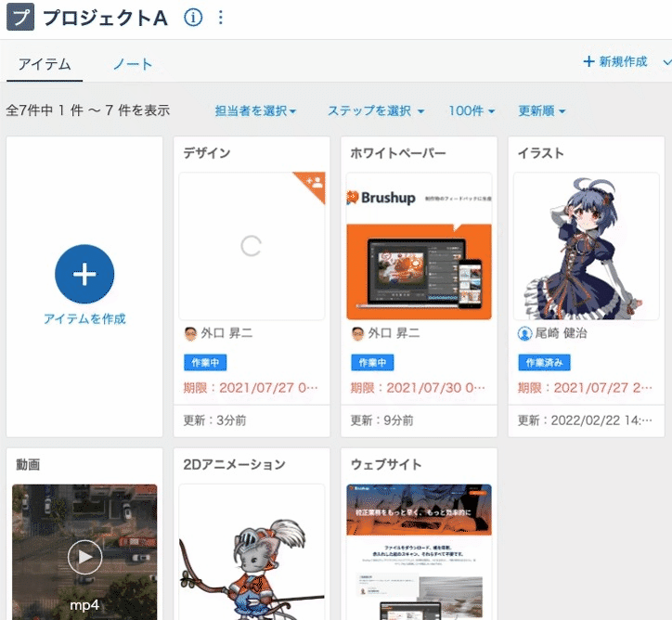Screen dimensions: 672x620
Task: Open the 更新順 sort dropdown
Action: pyautogui.click(x=542, y=111)
